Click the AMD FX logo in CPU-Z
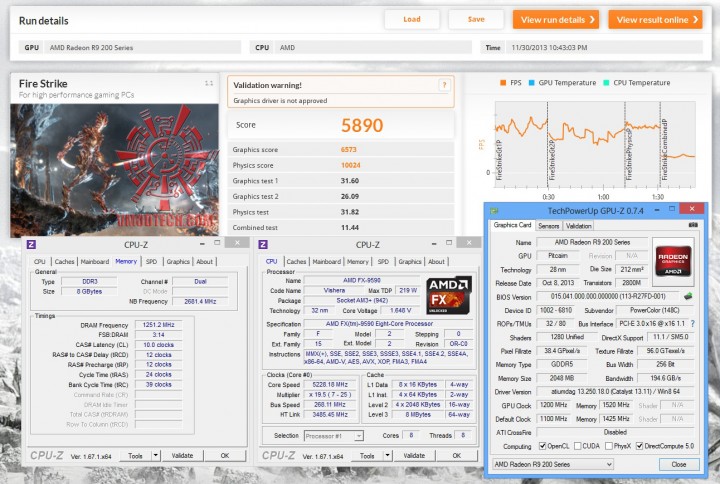Image resolution: width=720 pixels, height=484 pixels. coord(448,295)
